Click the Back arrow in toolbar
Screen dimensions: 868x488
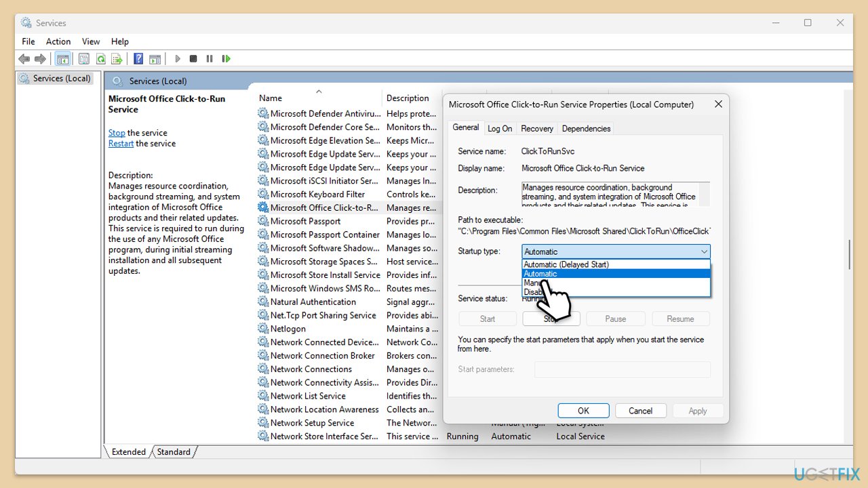click(24, 59)
